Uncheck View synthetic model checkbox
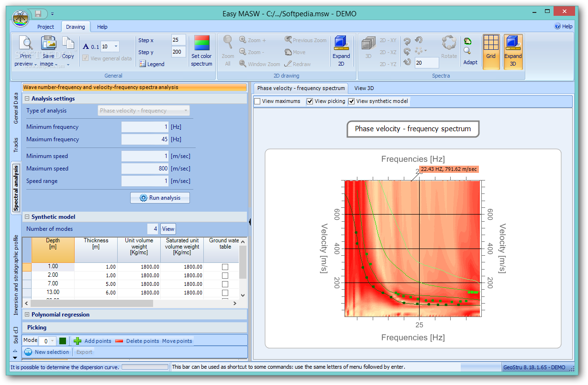Viewport: 588px width, 385px height. tap(352, 102)
